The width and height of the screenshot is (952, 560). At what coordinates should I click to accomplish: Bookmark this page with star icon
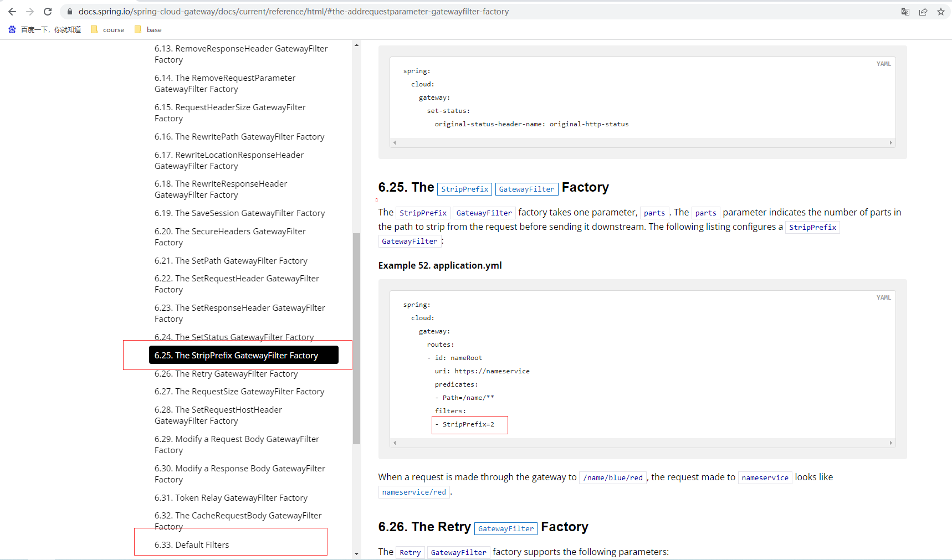coord(941,12)
